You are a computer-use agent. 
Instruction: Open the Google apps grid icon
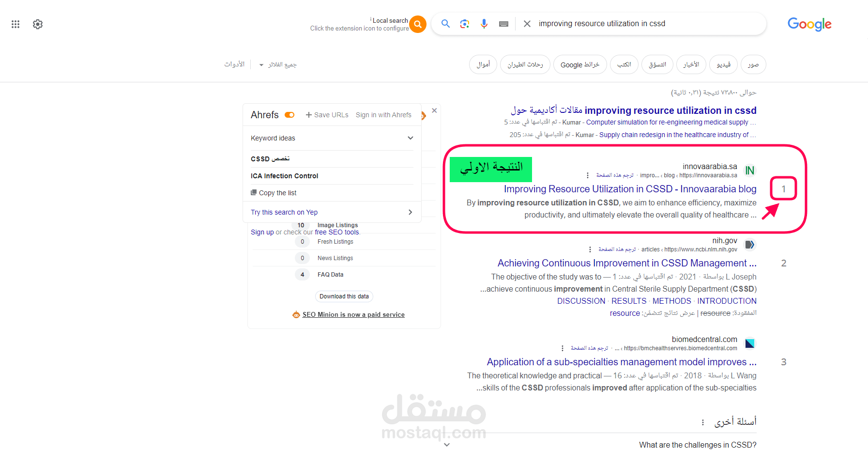click(x=15, y=24)
